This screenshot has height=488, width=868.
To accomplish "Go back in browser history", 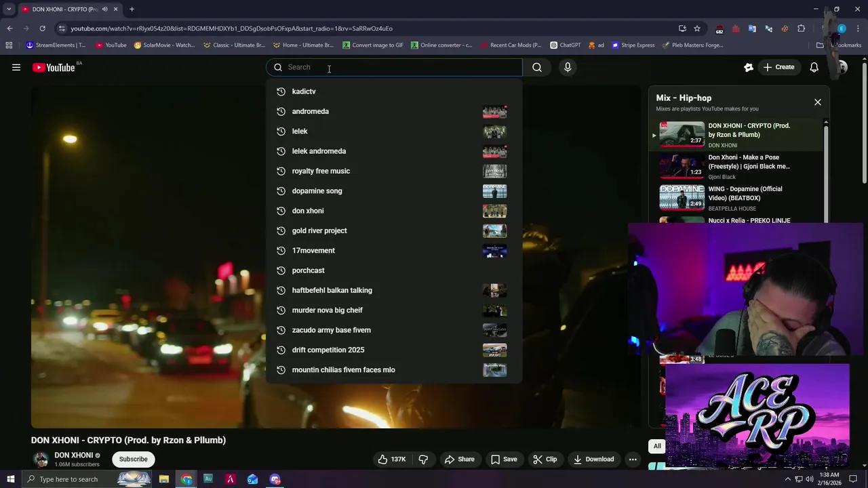I will [x=9, y=28].
